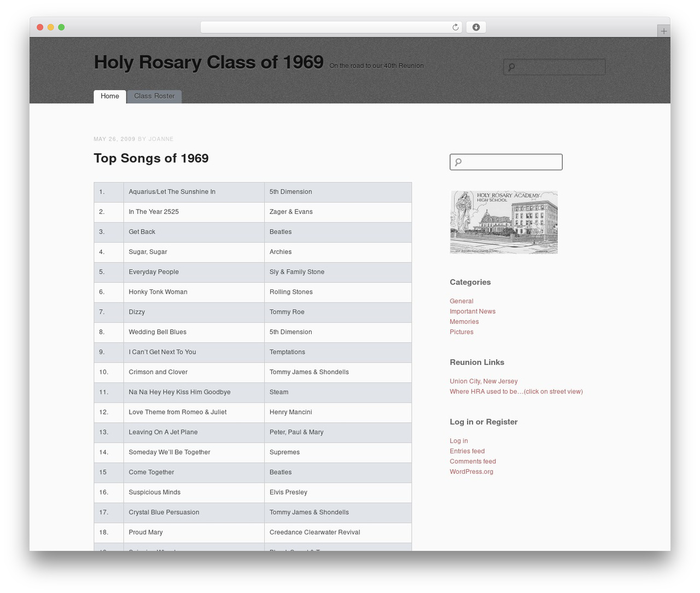
Task: Click the Rolling Stones artist cell
Action: pyautogui.click(x=338, y=292)
